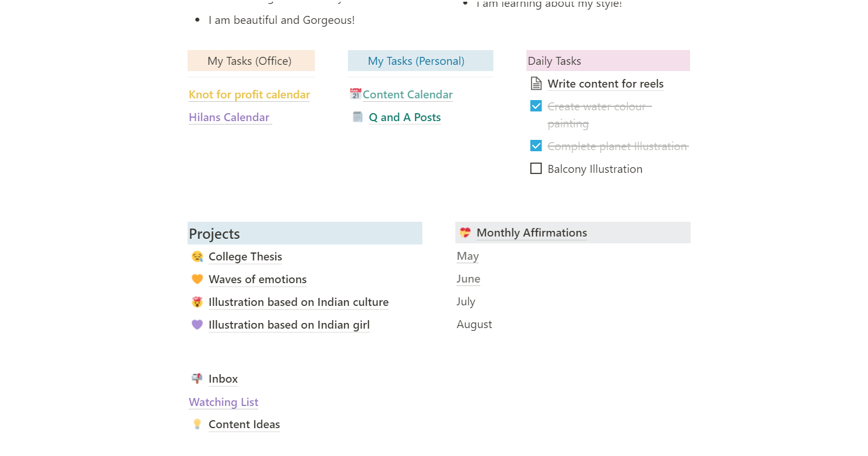Click the Create water colour painting text
Viewport: 868px width, 456px height.
[599, 115]
